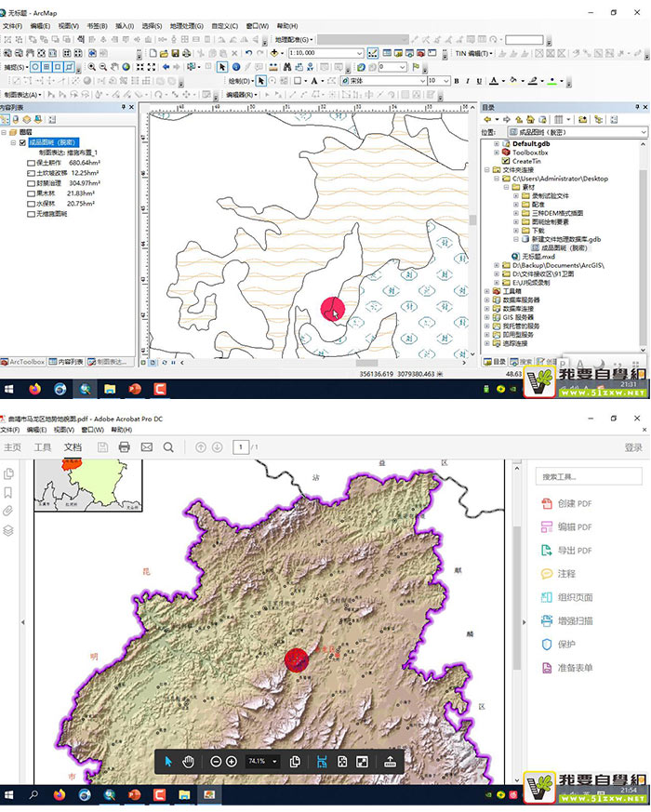Toggle End Snapping button

click(x=46, y=67)
